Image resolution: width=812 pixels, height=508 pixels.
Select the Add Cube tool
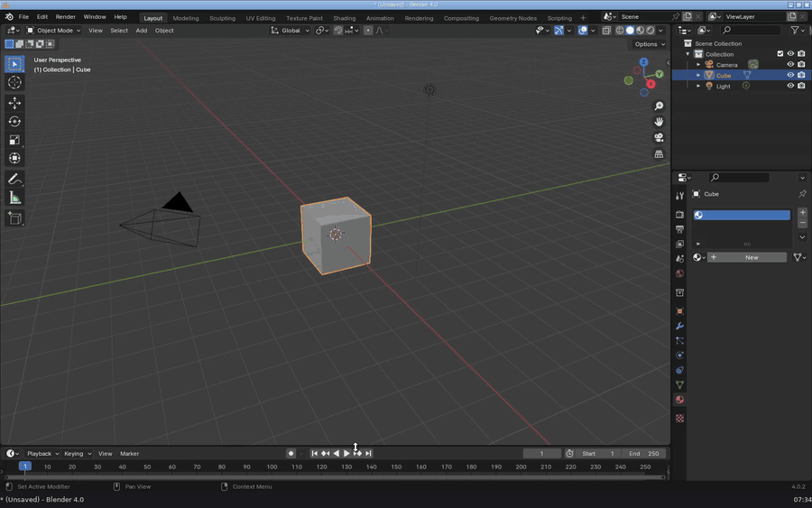pos(14,218)
